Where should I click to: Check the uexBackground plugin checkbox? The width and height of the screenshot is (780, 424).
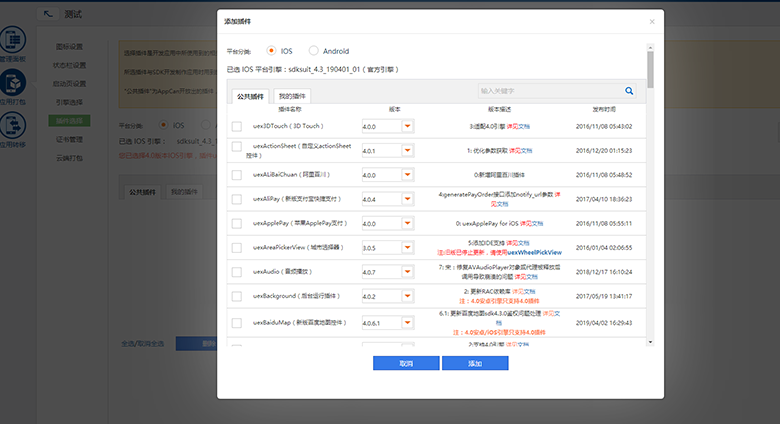(x=237, y=296)
